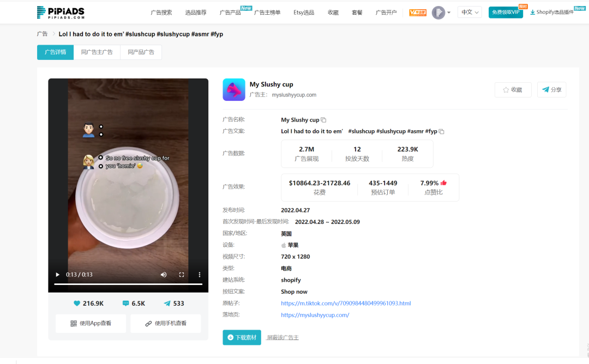
Task: Click the estimated orders 435-1449
Action: [383, 183]
